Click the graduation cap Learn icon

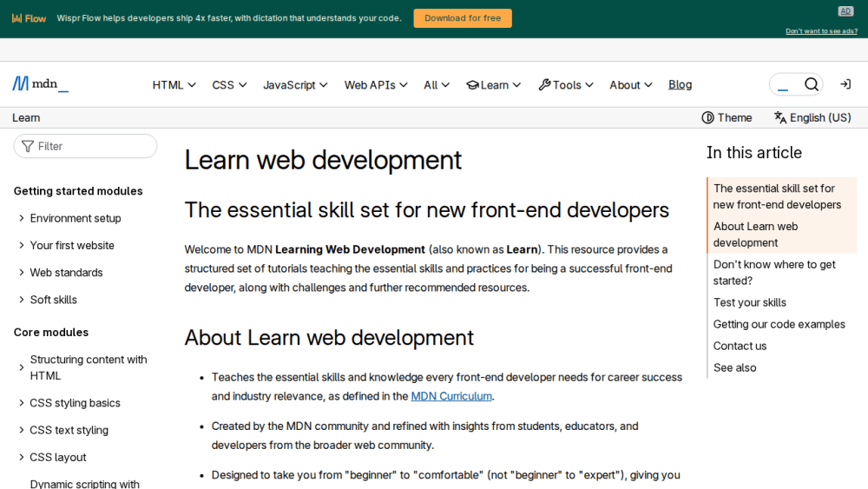tap(472, 85)
